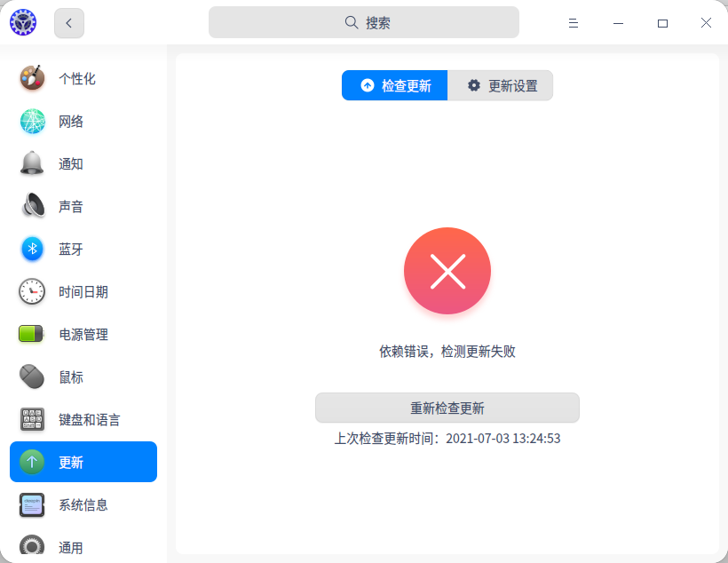
Task: Click the gear icon in 更新设置
Action: pos(473,85)
